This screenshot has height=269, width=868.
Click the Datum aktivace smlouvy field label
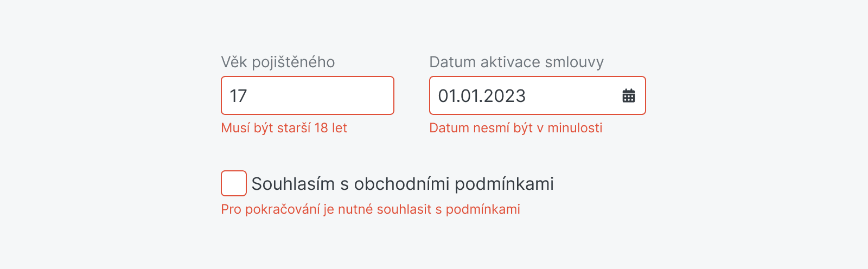click(516, 62)
